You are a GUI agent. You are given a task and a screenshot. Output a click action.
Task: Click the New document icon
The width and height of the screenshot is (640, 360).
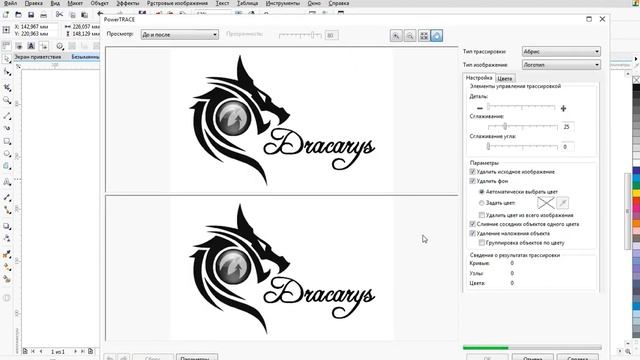[6, 15]
